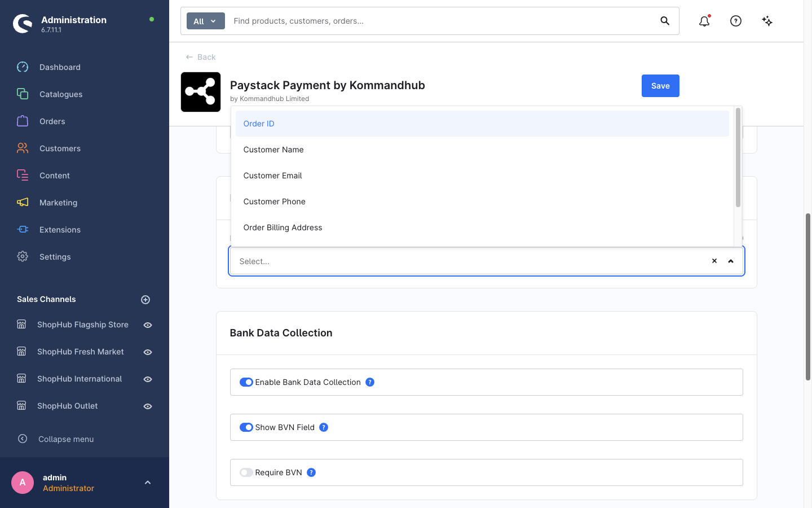Collapse the select dropdown with the caret
Viewport: 812px width, 508px height.
pos(731,261)
